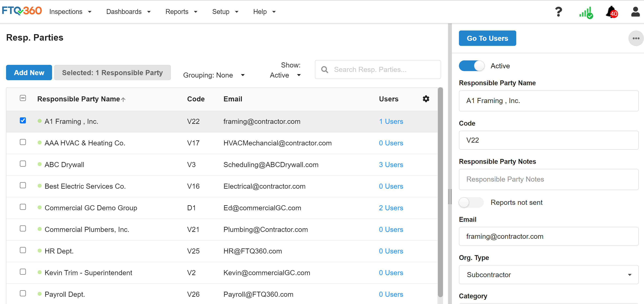Open the Org. Type Subcontractor dropdown

coord(549,275)
